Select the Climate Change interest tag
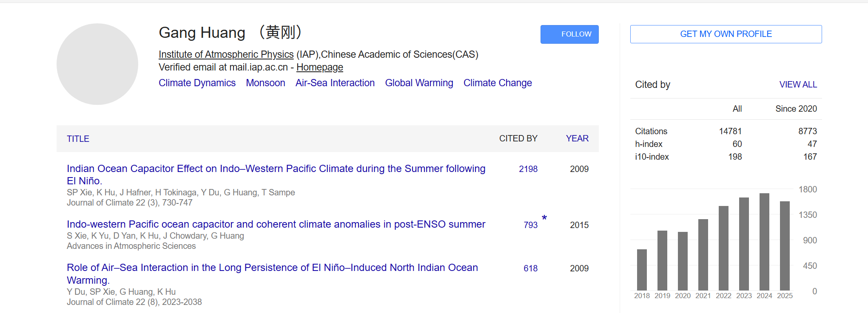868x313 pixels. tap(498, 83)
